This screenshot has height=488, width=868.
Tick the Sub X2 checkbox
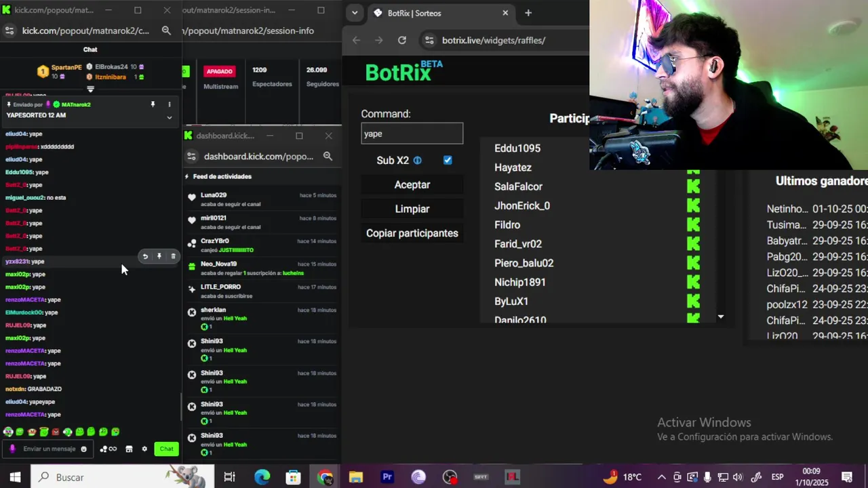[448, 160]
